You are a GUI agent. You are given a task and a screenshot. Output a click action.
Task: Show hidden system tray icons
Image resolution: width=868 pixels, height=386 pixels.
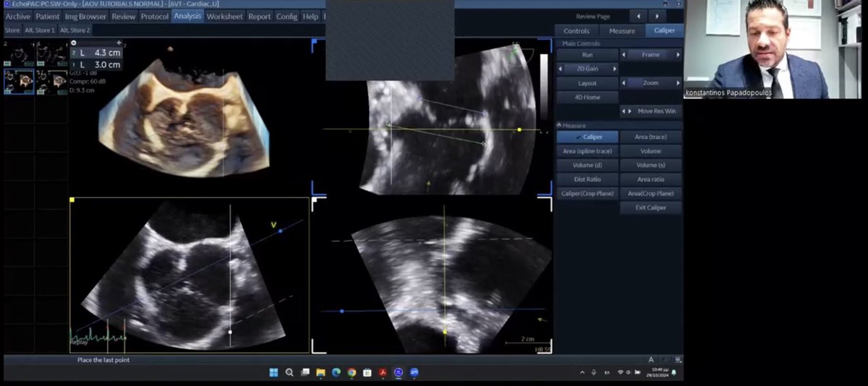coord(582,372)
